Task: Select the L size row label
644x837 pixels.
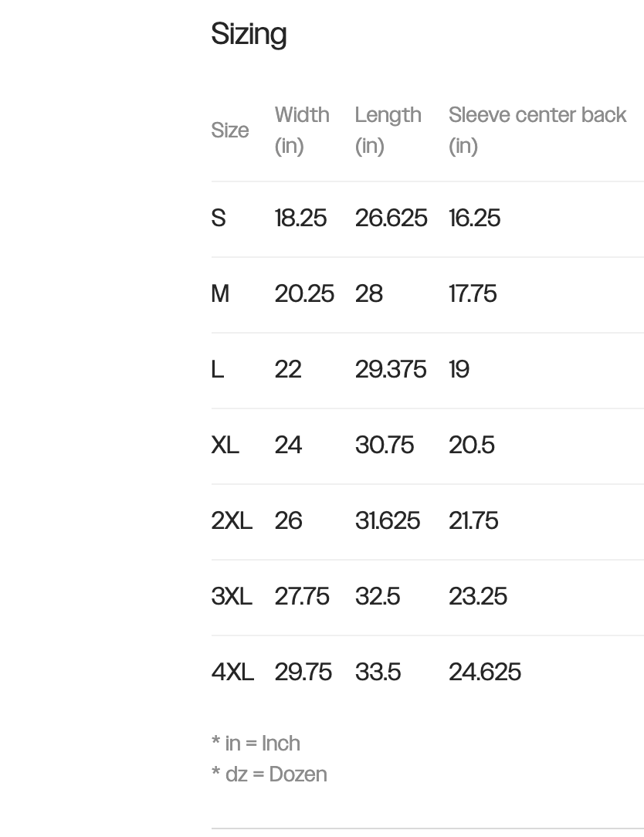Action: click(217, 369)
